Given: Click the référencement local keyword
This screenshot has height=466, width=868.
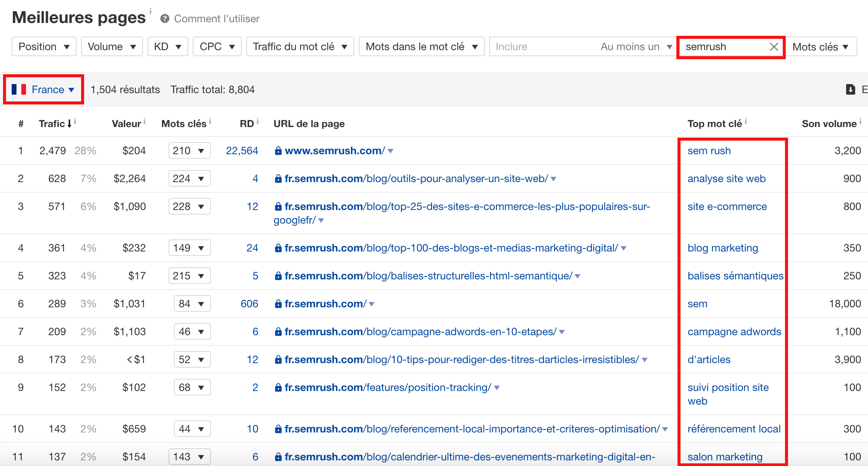Looking at the screenshot, I should [734, 429].
